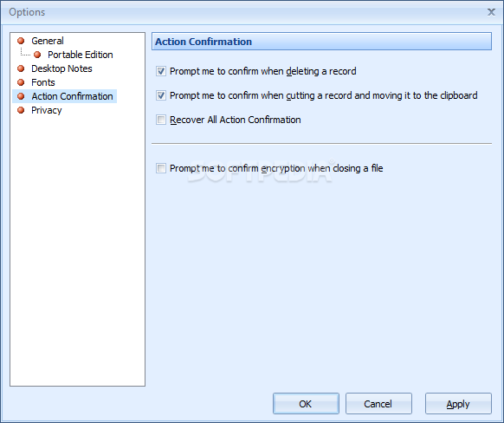Select Desktop Notes in the options tree
Image resolution: width=504 pixels, height=423 pixels.
61,68
